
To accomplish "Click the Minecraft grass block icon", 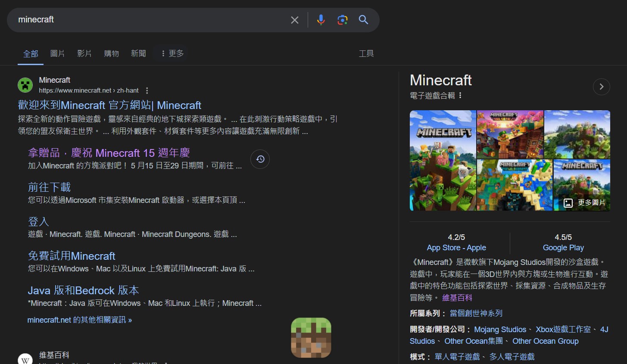I will coord(311,338).
